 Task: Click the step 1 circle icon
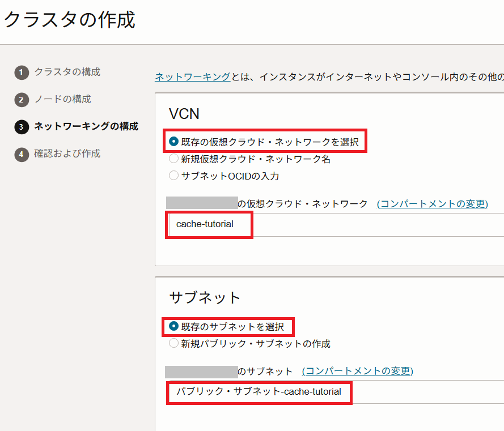point(22,72)
